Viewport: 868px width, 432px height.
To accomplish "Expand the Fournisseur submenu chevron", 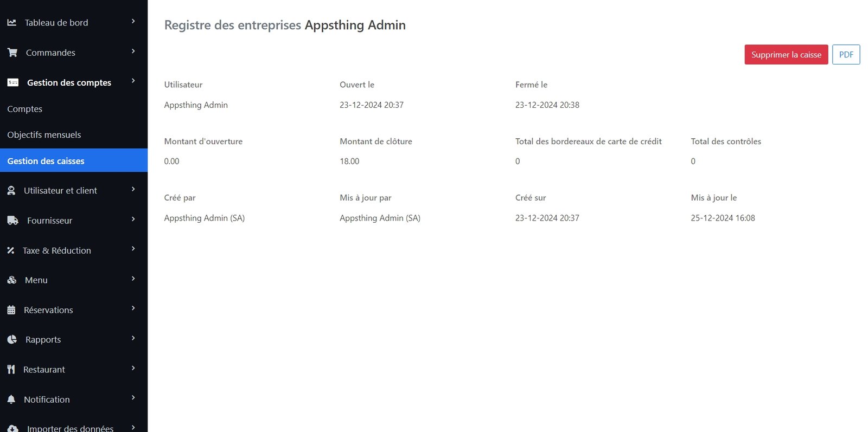I will point(133,219).
